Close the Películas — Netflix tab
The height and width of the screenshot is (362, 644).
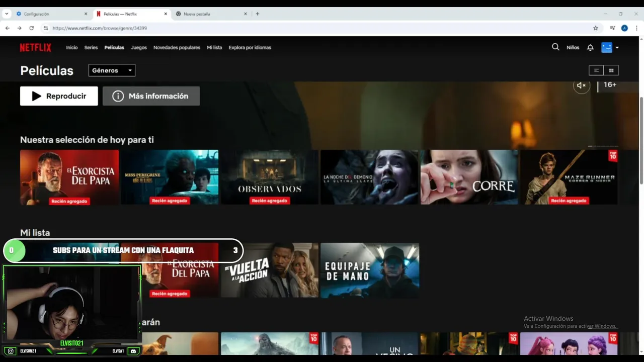tap(166, 14)
